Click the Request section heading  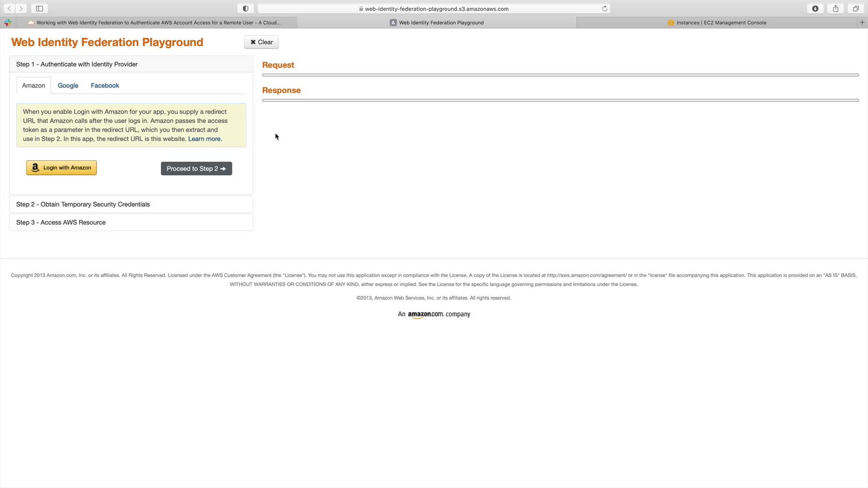click(x=278, y=65)
